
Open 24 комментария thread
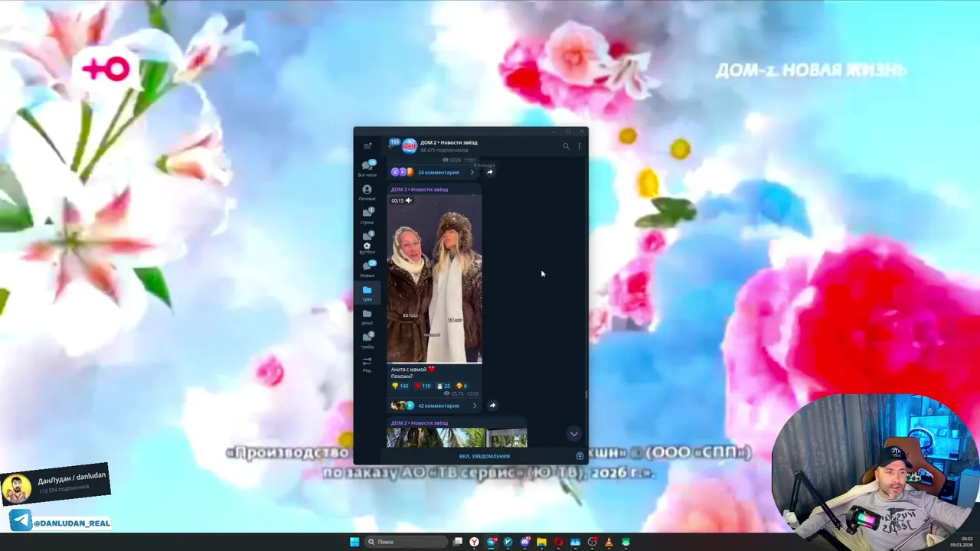(438, 172)
